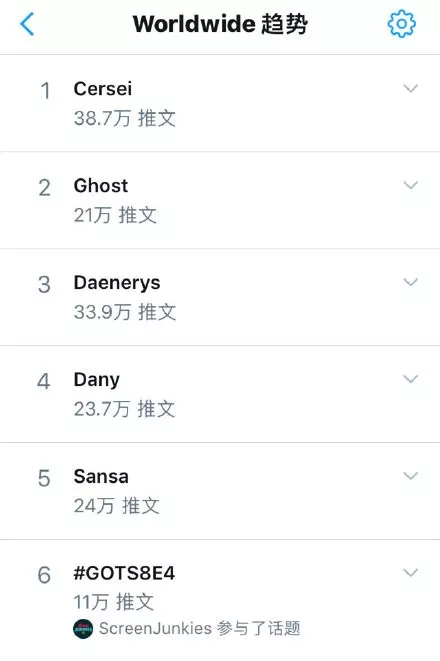Open trend settings gear icon
Screen dimensions: 440x661
pyautogui.click(x=401, y=24)
